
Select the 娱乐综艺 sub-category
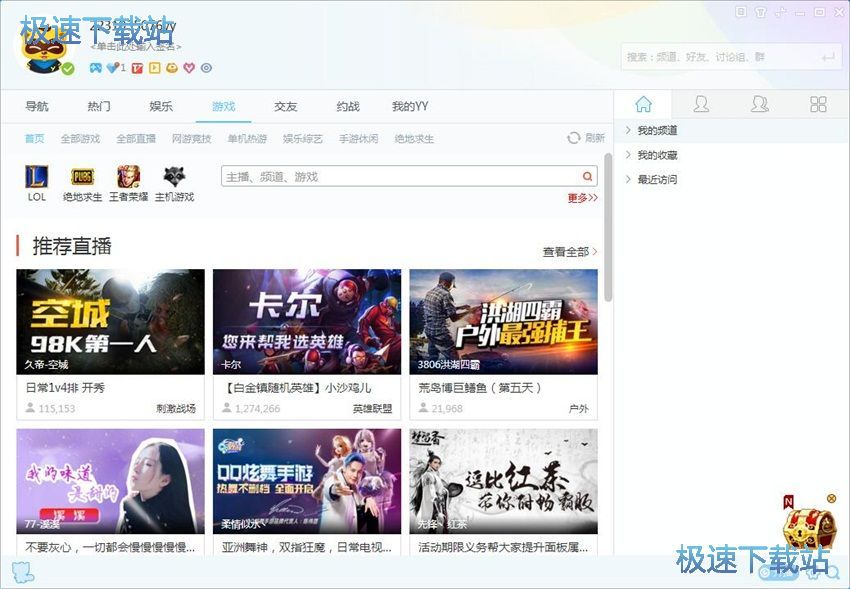(x=302, y=139)
